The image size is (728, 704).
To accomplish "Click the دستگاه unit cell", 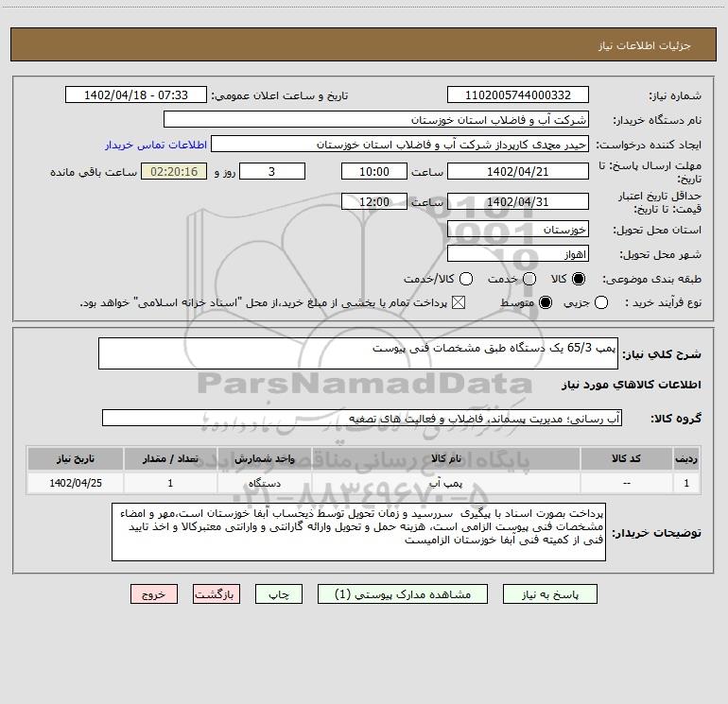I will tap(264, 483).
